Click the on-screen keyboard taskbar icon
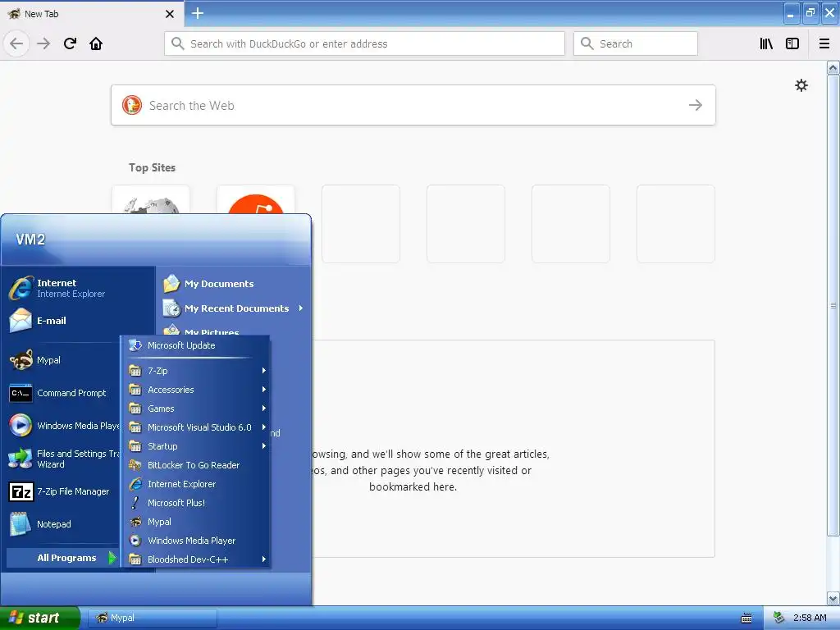840x630 pixels. pos(746,619)
